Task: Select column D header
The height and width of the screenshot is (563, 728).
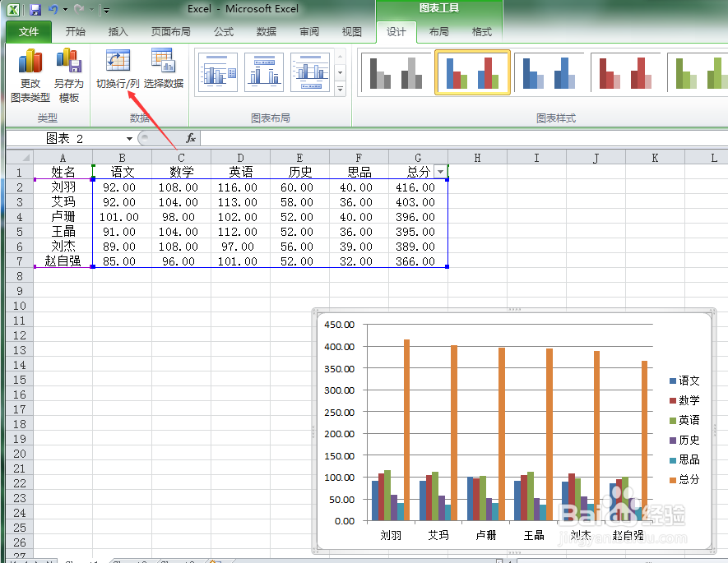Action: 240,158
